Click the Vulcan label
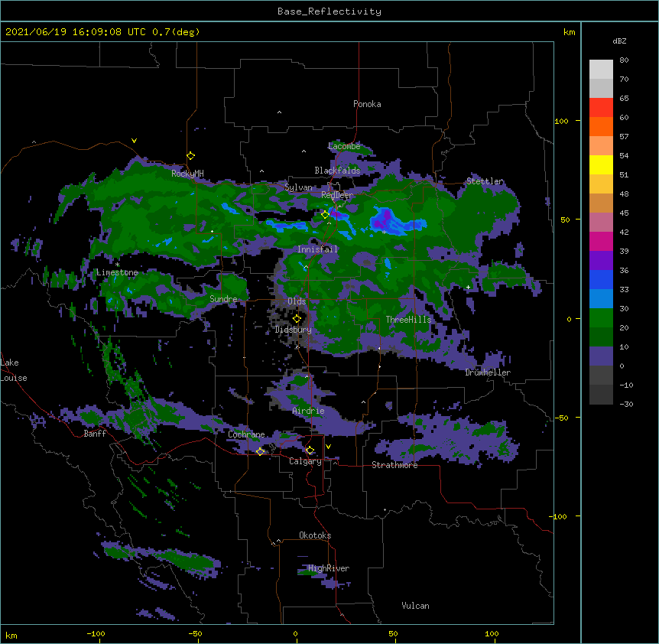The width and height of the screenshot is (659, 644). coord(415,606)
